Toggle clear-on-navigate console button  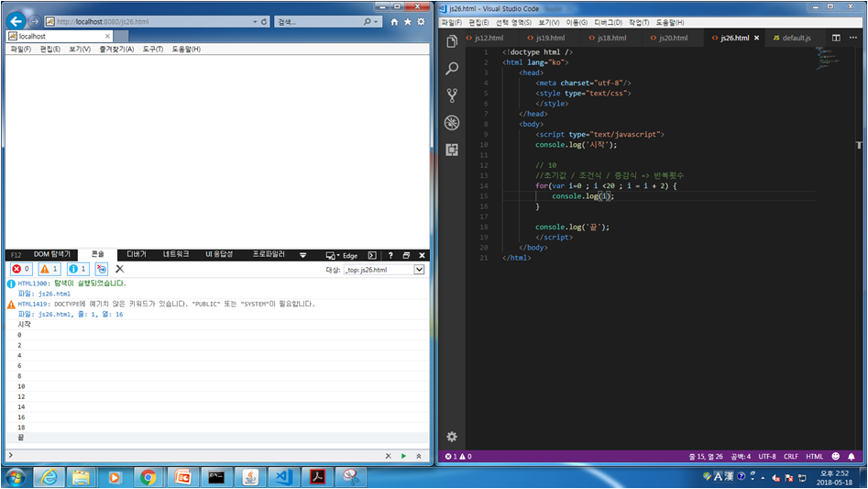click(102, 269)
